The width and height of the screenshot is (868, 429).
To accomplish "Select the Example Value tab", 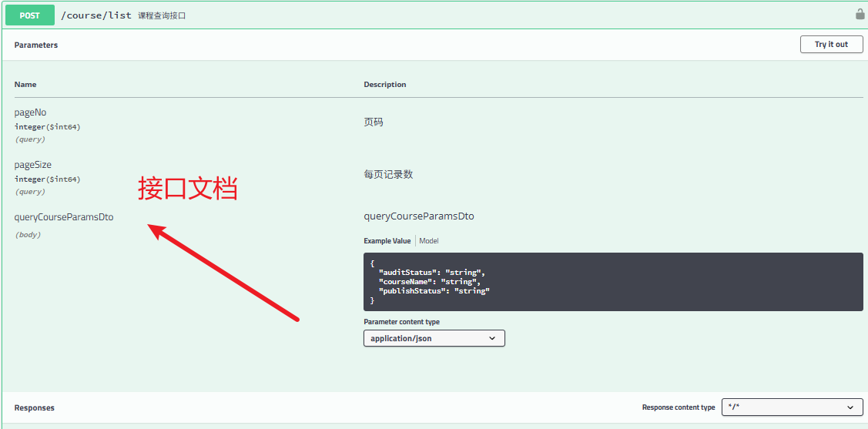I will point(387,241).
